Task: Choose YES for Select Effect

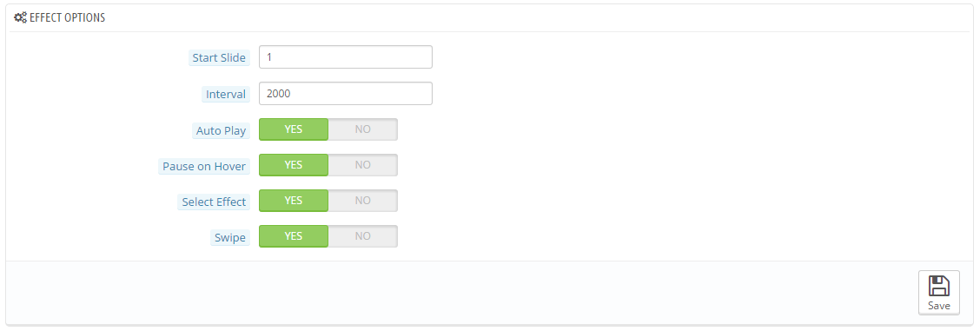Action: 294,201
